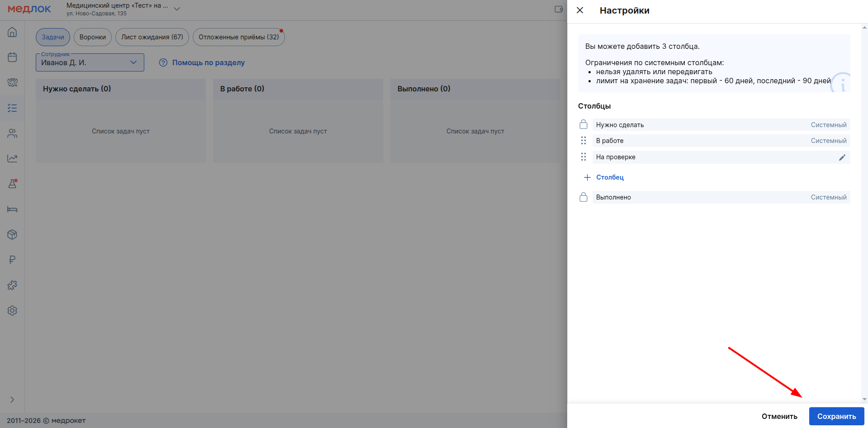Click drag handle beside На проверке column
This screenshot has width=868, height=428.
[x=583, y=157]
